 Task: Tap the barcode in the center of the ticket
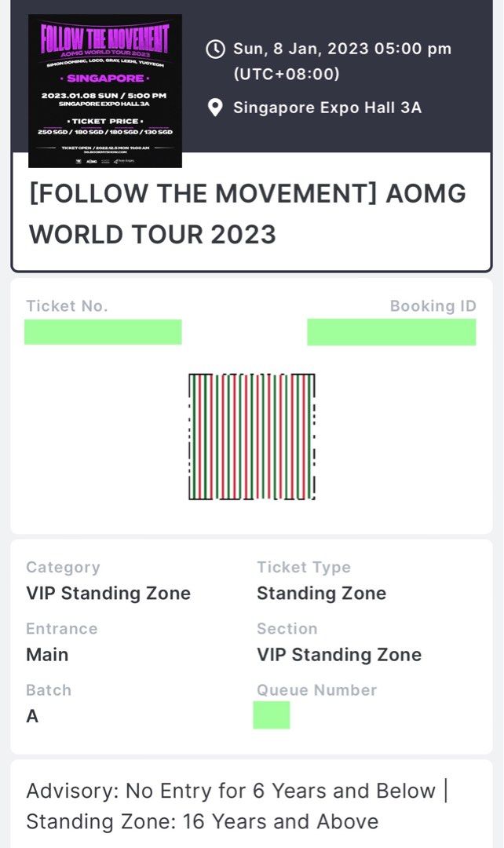tap(251, 434)
